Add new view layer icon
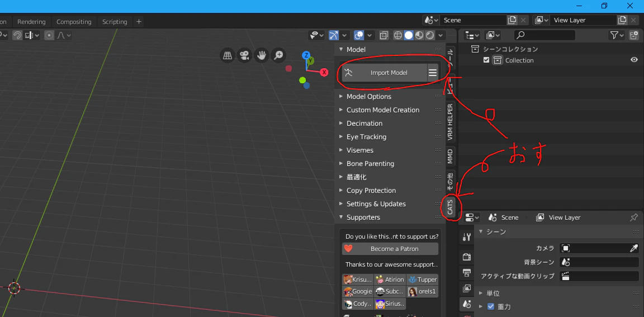644x317 pixels. pyautogui.click(x=622, y=20)
